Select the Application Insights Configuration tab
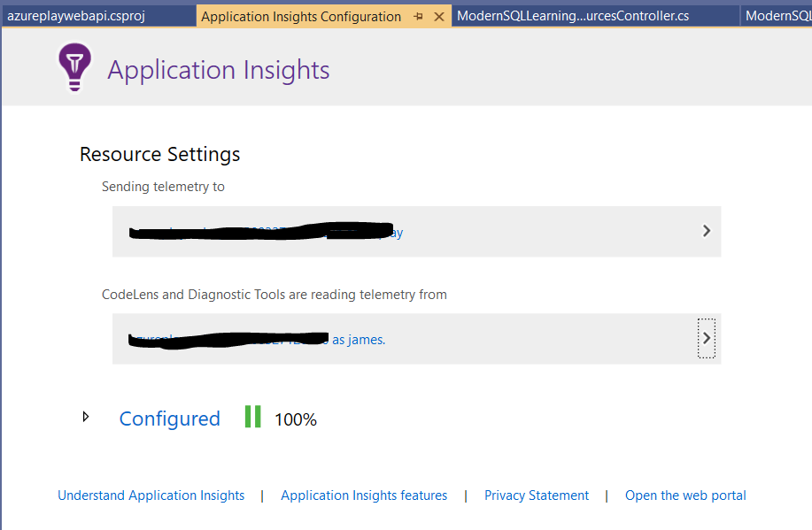The height and width of the screenshot is (530, 812). click(301, 17)
